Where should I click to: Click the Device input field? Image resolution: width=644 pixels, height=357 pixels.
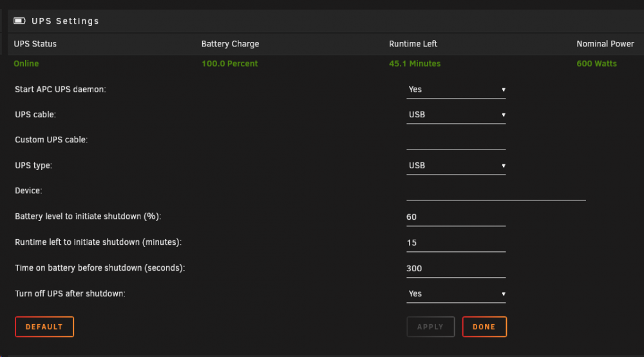tap(496, 191)
